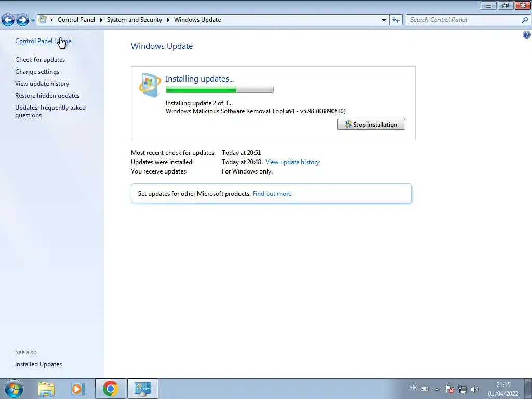Open Restore hidden updates
This screenshot has width=532, height=399.
[47, 96]
